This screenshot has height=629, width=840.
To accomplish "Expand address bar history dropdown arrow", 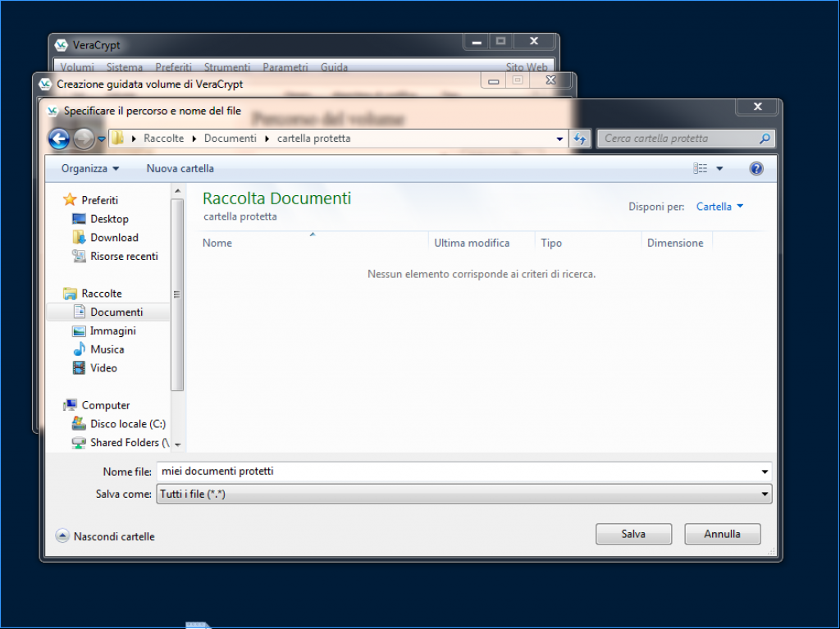I will tap(559, 139).
